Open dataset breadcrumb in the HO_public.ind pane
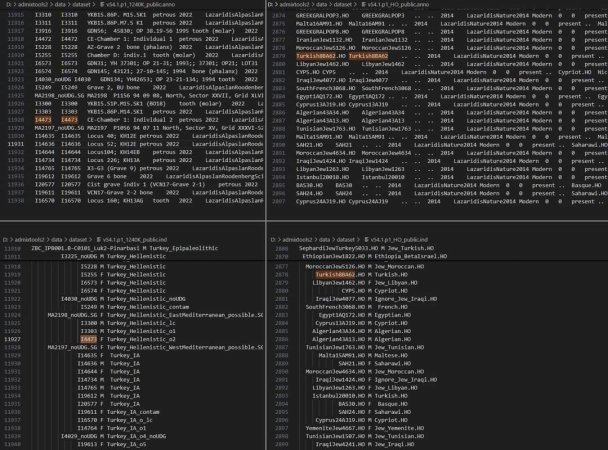The height and width of the screenshot is (450, 608). click(346, 240)
